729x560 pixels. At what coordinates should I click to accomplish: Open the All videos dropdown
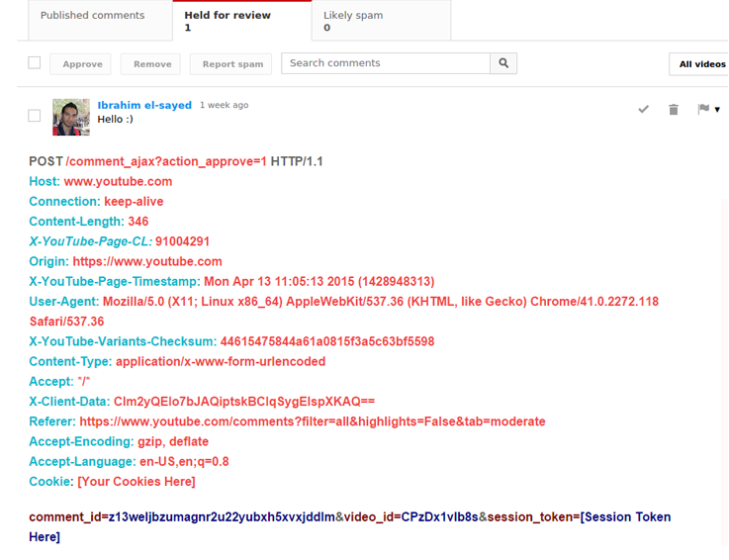click(699, 64)
